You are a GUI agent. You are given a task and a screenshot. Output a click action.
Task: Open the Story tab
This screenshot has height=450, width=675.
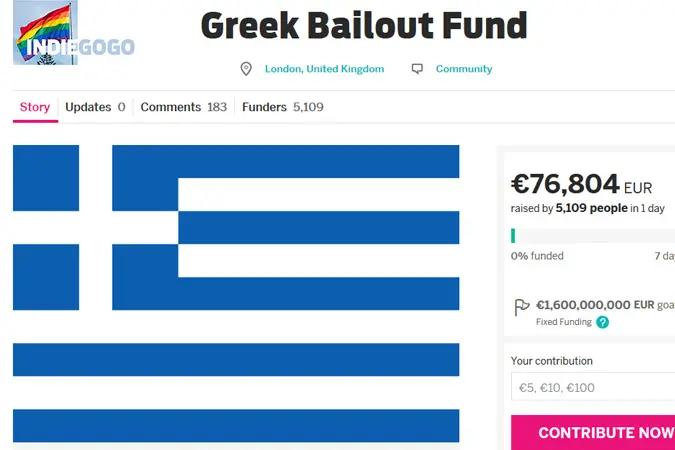click(x=35, y=107)
